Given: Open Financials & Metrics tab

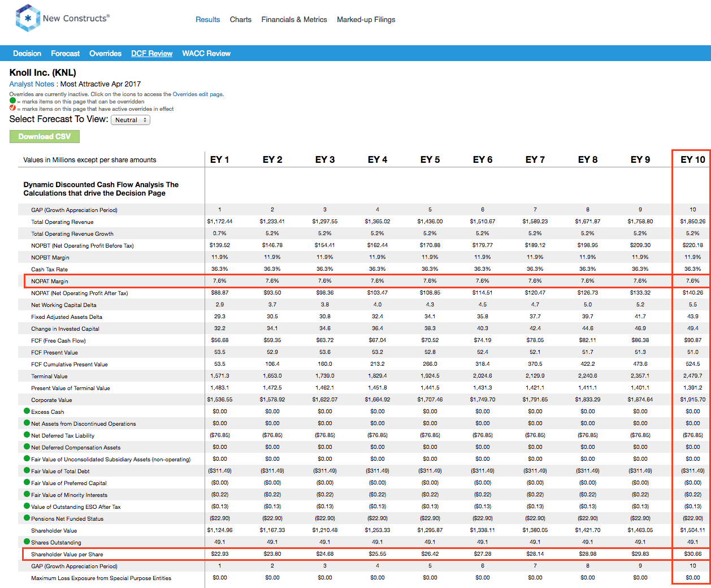Looking at the screenshot, I should tap(294, 19).
